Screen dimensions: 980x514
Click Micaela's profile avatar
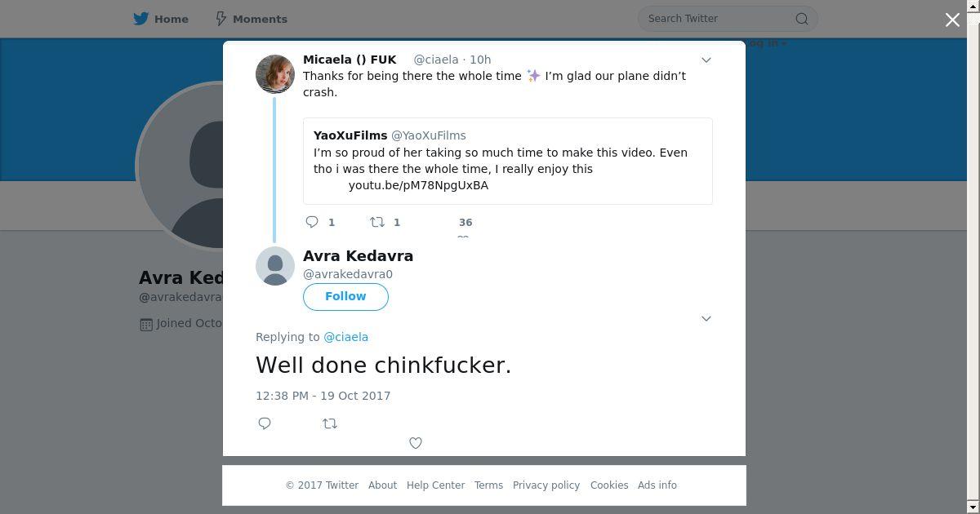click(275, 74)
